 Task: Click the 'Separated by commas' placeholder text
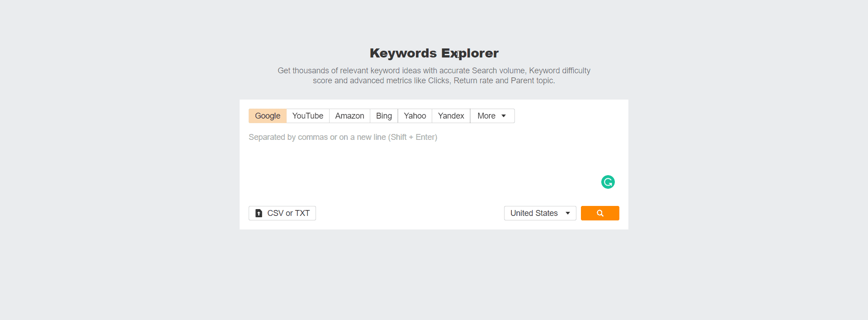click(x=343, y=137)
